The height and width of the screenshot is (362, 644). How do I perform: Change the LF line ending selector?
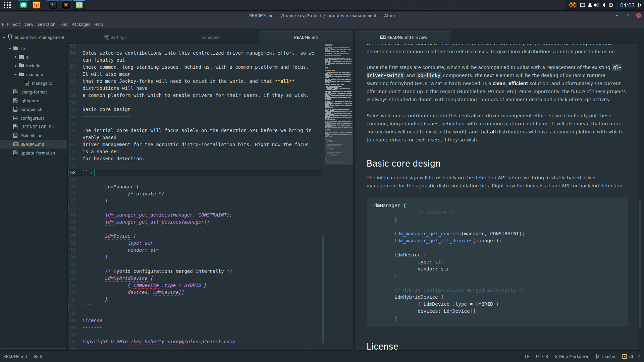pyautogui.click(x=527, y=357)
